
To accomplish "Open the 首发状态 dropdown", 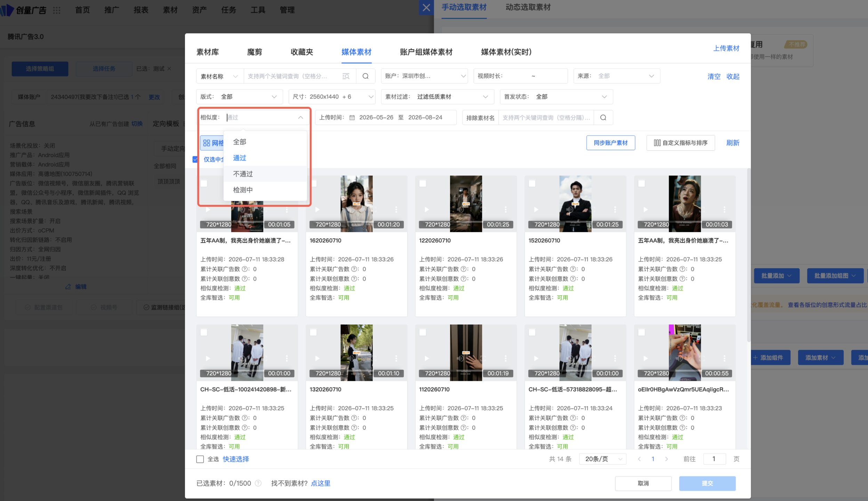I will [556, 97].
